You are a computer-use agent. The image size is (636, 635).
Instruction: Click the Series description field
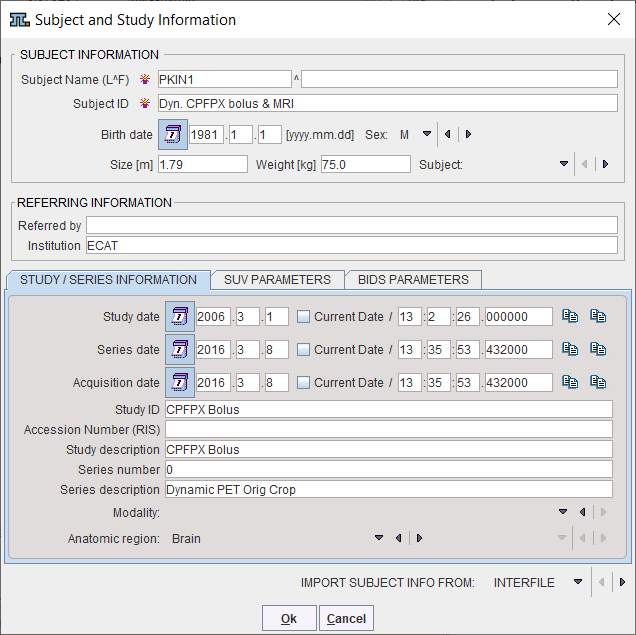pyautogui.click(x=389, y=489)
